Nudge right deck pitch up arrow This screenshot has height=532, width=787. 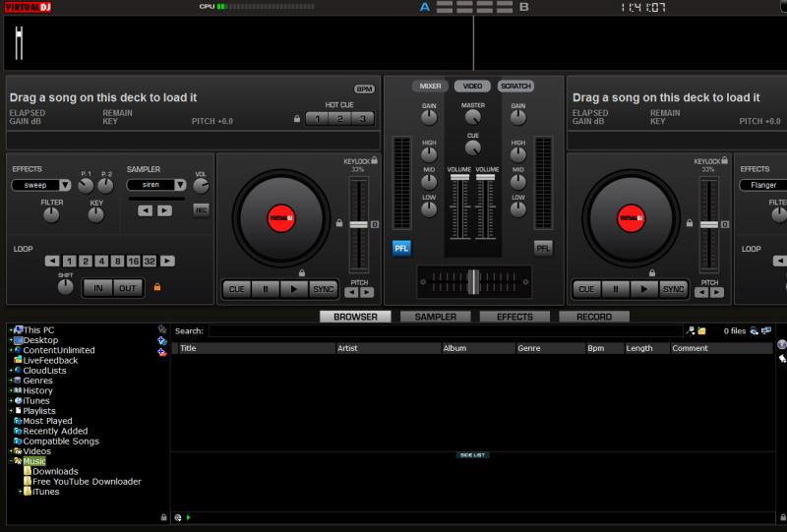[x=717, y=293]
